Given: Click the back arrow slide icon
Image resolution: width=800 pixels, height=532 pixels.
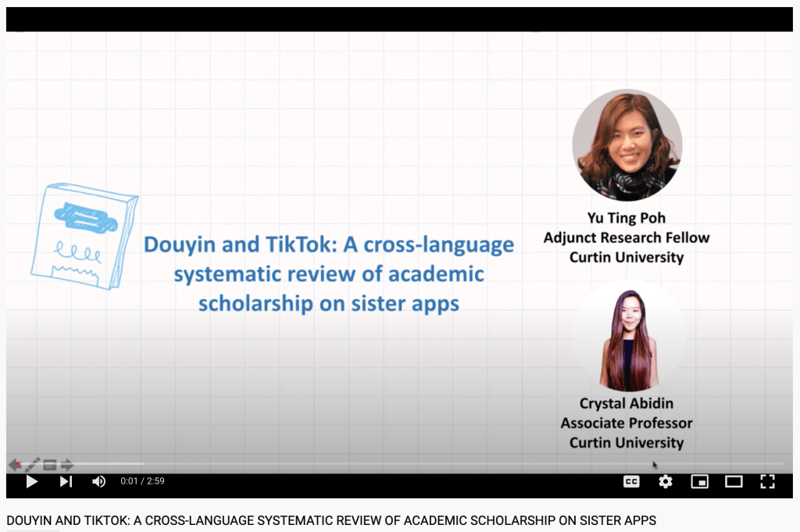Looking at the screenshot, I should coord(15,465).
